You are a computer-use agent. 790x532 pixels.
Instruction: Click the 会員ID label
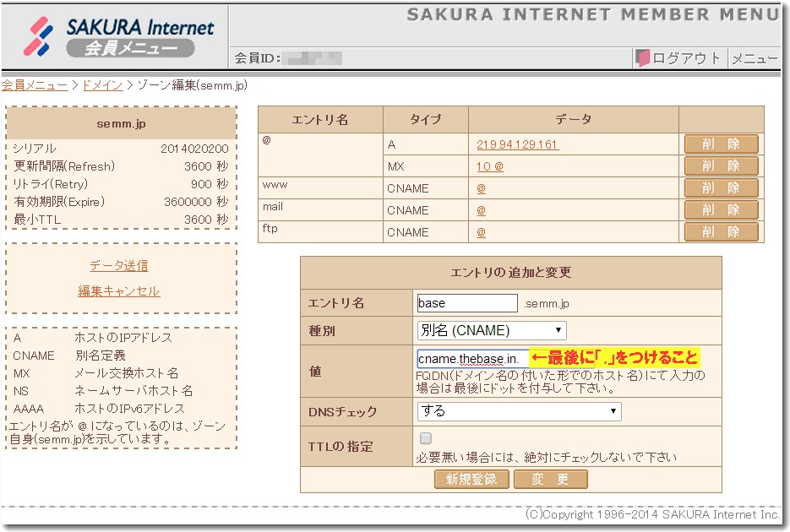coord(258,58)
